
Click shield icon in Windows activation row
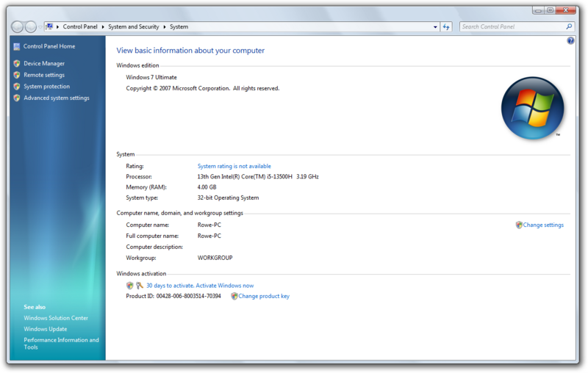tap(130, 286)
